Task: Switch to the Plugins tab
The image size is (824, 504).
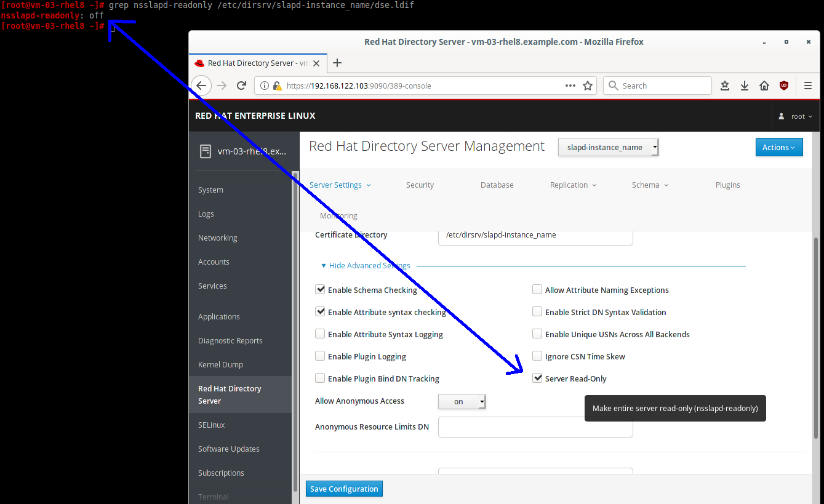Action: point(728,185)
